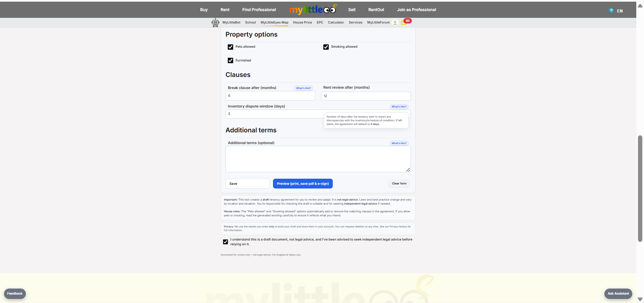Image resolution: width=644 pixels, height=303 pixels.
Task: Click the textarea resize handle in Additional terms
Action: point(408,170)
